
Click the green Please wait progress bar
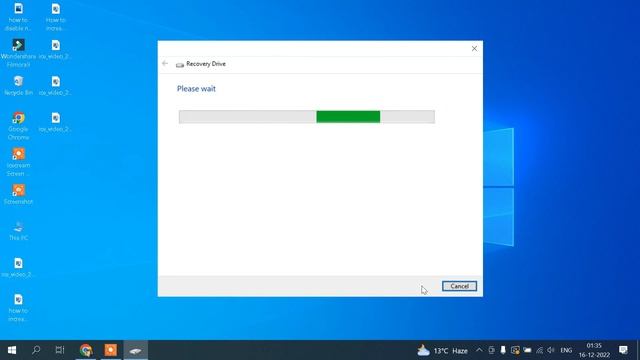tap(307, 117)
